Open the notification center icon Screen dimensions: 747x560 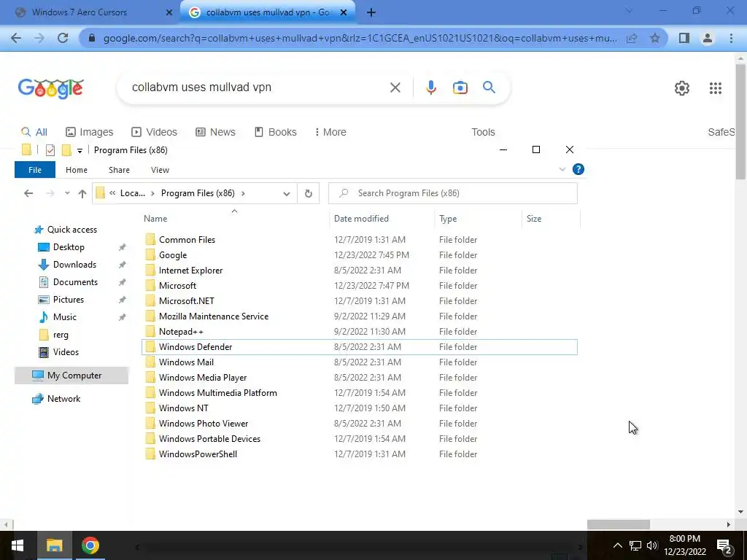click(x=724, y=545)
